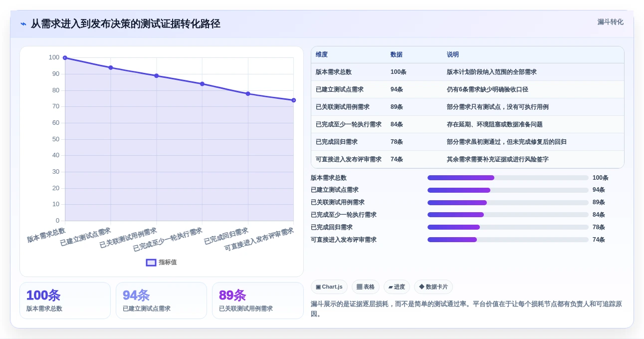Click the 漏斗转化 tag in the header

pos(611,22)
